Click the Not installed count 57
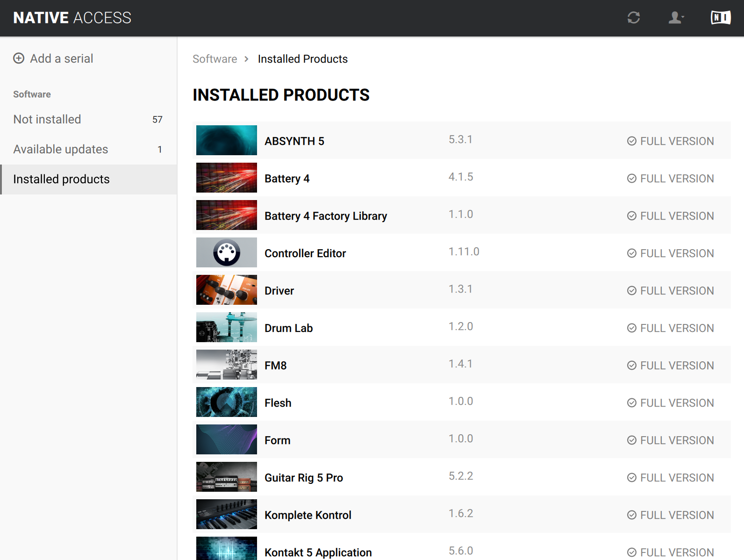Image resolution: width=744 pixels, height=560 pixels. (x=157, y=120)
